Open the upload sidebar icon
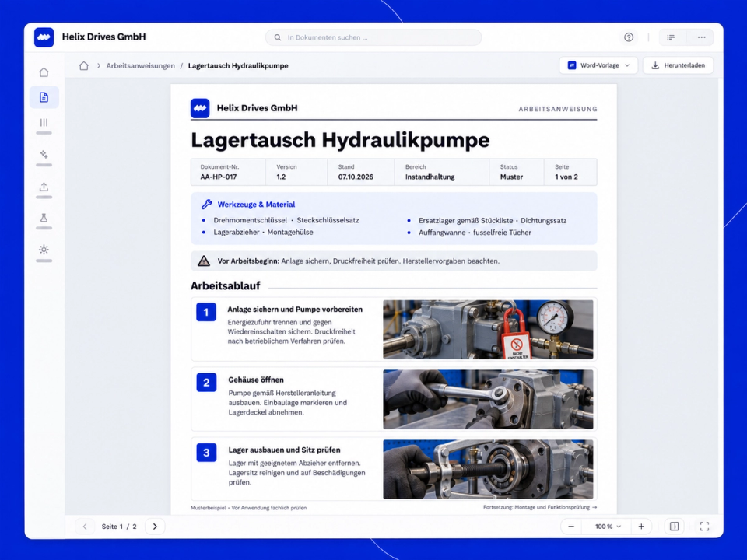 (x=44, y=186)
